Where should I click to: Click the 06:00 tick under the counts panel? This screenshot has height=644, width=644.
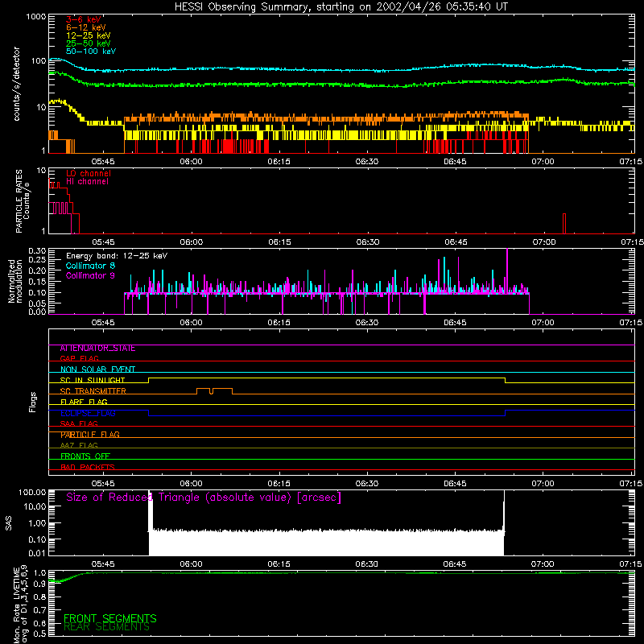coord(191,162)
